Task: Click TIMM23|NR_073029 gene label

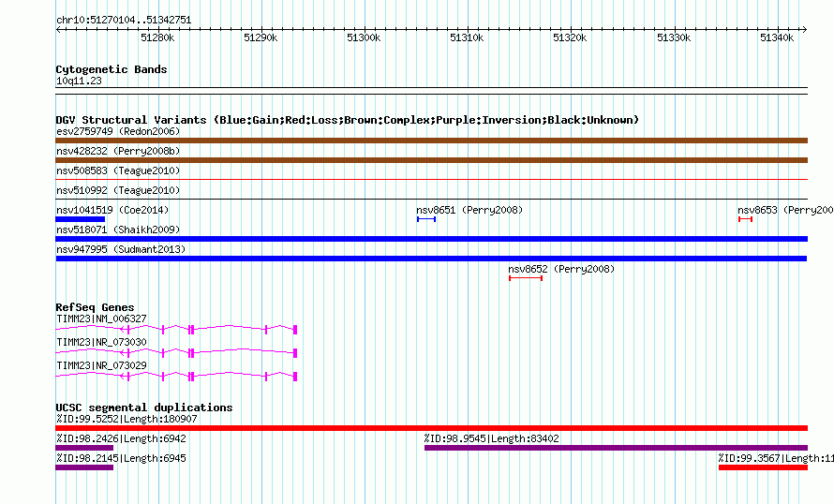Action: coord(101,365)
